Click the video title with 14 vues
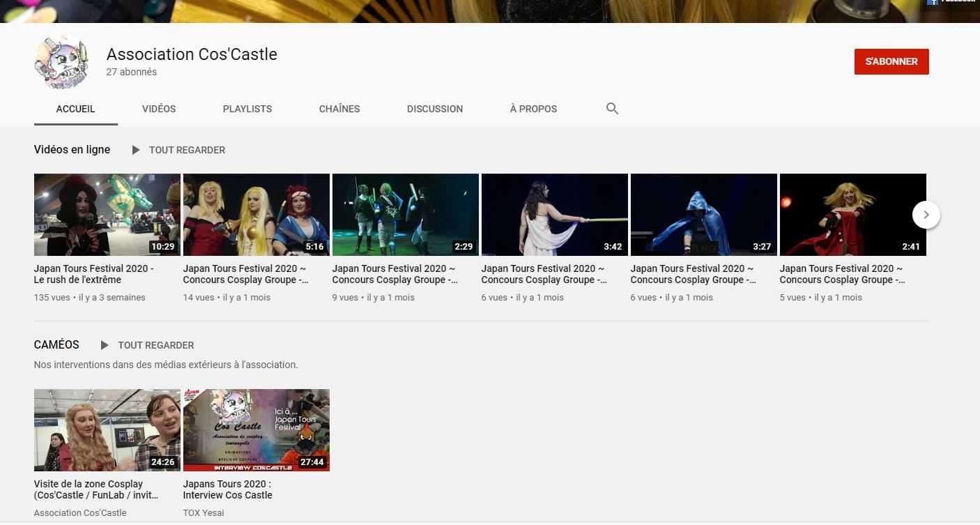This screenshot has height=525, width=980. (245, 274)
